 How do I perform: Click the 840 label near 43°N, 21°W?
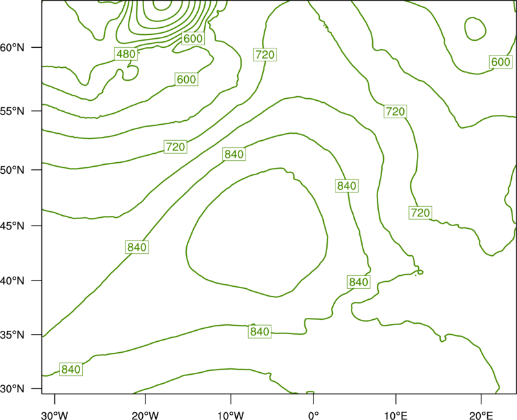click(x=137, y=247)
